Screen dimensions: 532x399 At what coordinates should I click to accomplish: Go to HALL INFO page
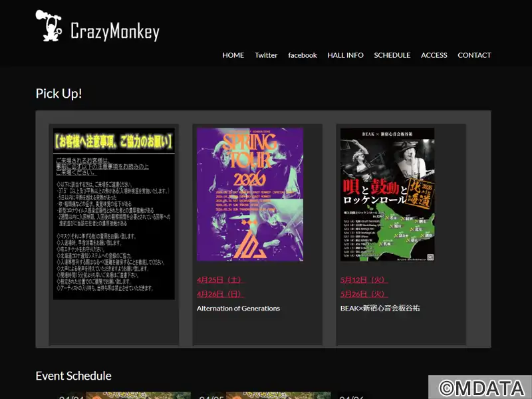pyautogui.click(x=345, y=55)
